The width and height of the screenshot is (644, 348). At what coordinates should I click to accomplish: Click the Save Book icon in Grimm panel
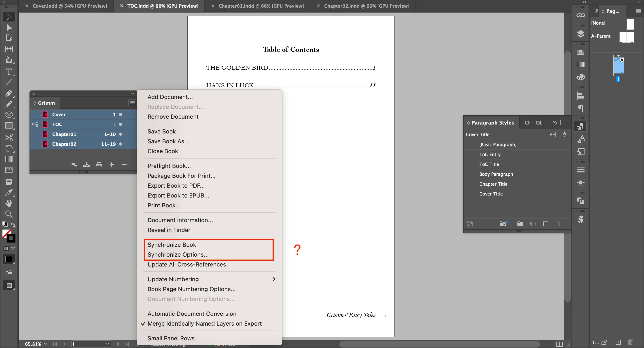pyautogui.click(x=87, y=165)
